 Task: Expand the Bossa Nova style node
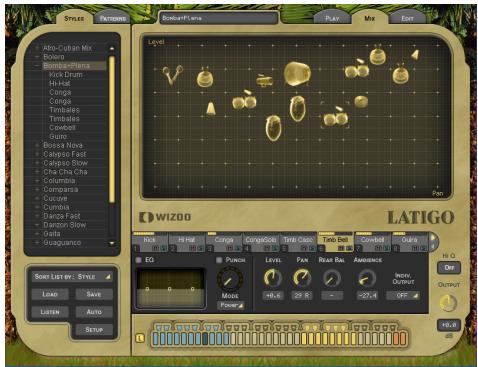click(37, 145)
